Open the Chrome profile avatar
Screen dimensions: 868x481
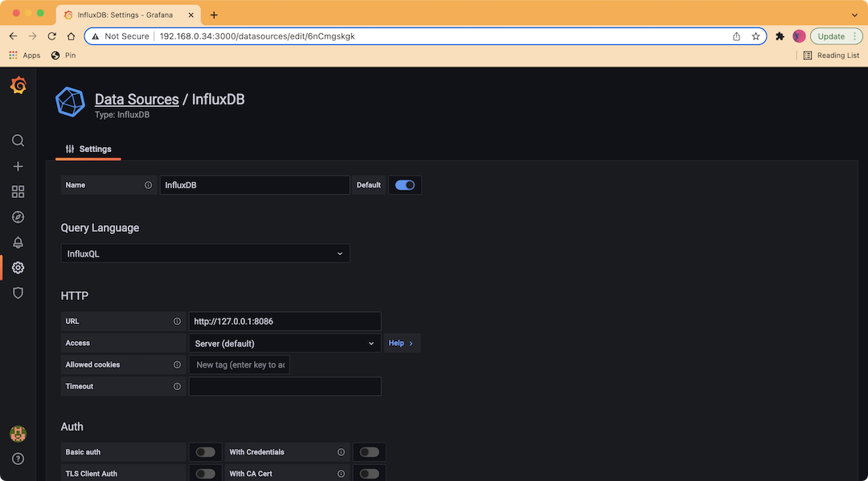coord(799,36)
